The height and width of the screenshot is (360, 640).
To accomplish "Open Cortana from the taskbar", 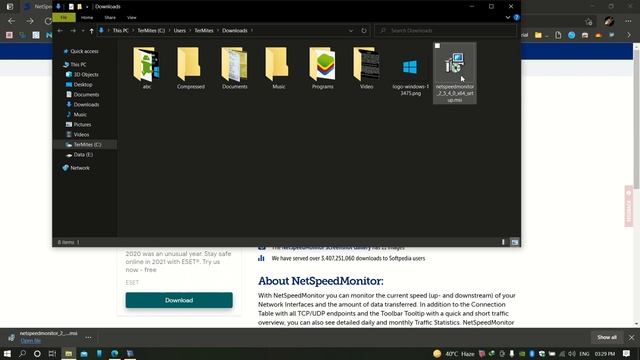I will click(x=37, y=353).
